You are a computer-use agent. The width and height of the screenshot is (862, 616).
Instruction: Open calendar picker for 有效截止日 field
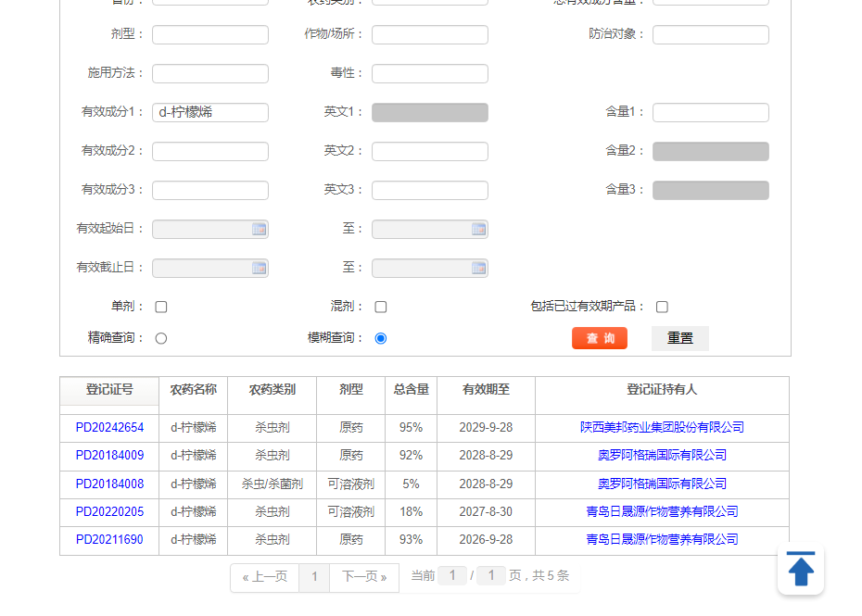point(260,268)
